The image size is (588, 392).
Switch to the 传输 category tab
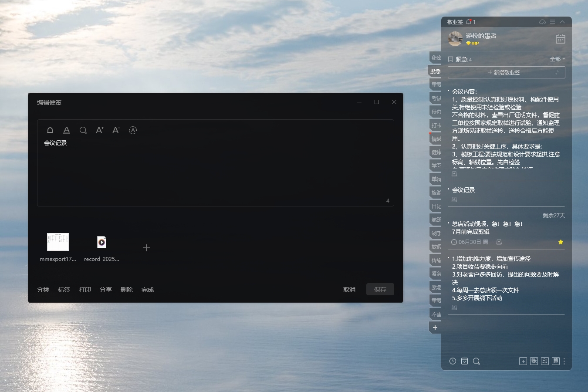coord(436,260)
